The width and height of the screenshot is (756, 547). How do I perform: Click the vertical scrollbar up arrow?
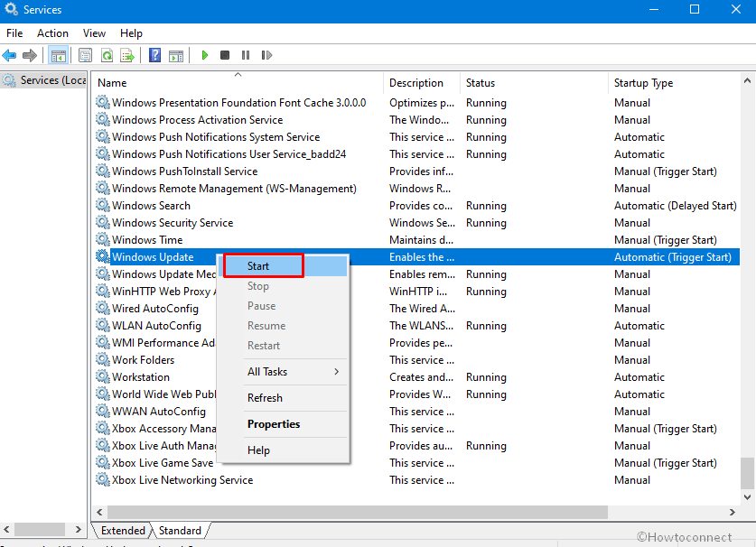pyautogui.click(x=747, y=80)
